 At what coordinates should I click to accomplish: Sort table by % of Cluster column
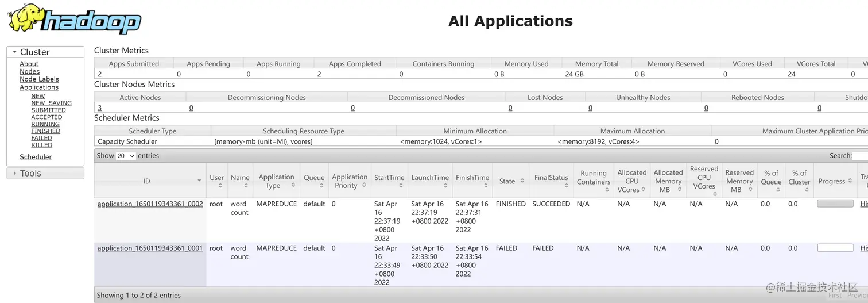coord(799,181)
